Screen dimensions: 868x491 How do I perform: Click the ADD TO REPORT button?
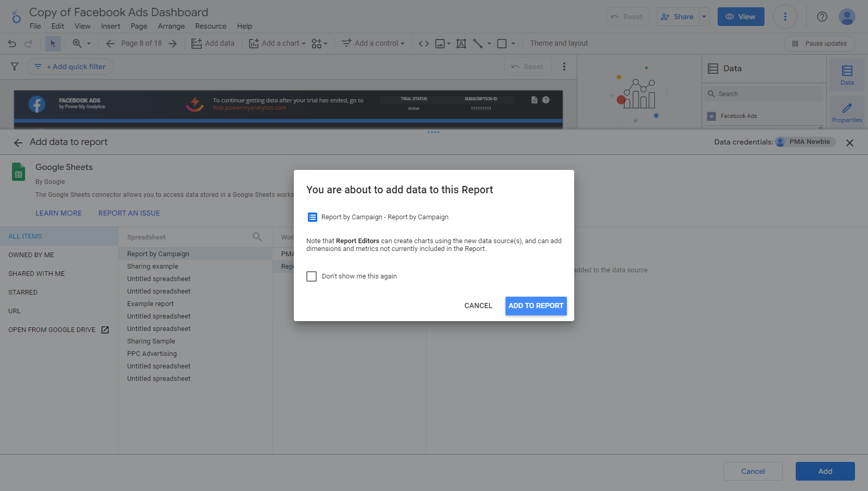[536, 306]
